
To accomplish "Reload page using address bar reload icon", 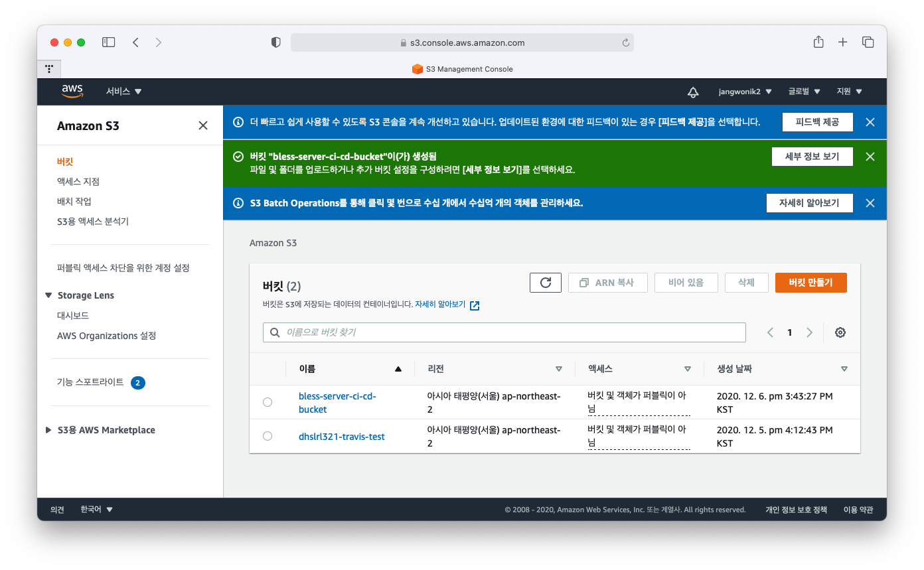I will (625, 42).
